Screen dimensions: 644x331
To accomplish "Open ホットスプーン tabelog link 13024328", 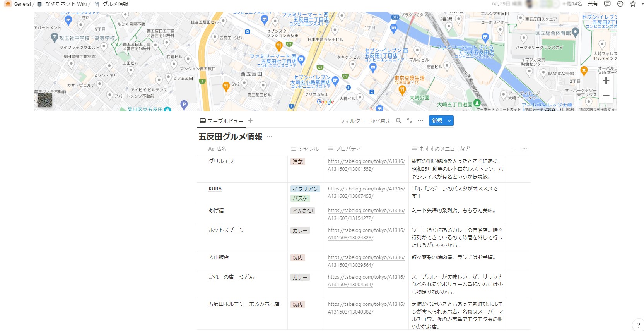I will tap(366, 234).
